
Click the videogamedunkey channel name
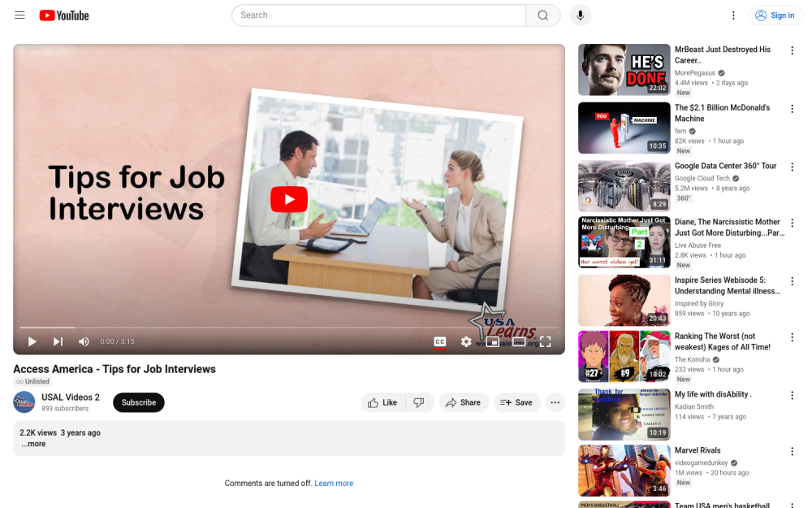[702, 463]
